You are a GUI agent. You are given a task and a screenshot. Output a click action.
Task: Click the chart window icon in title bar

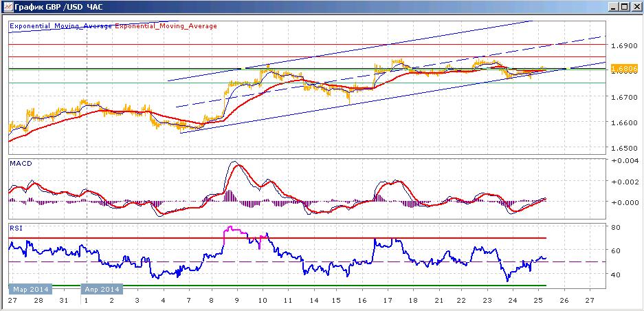[x=8, y=7]
